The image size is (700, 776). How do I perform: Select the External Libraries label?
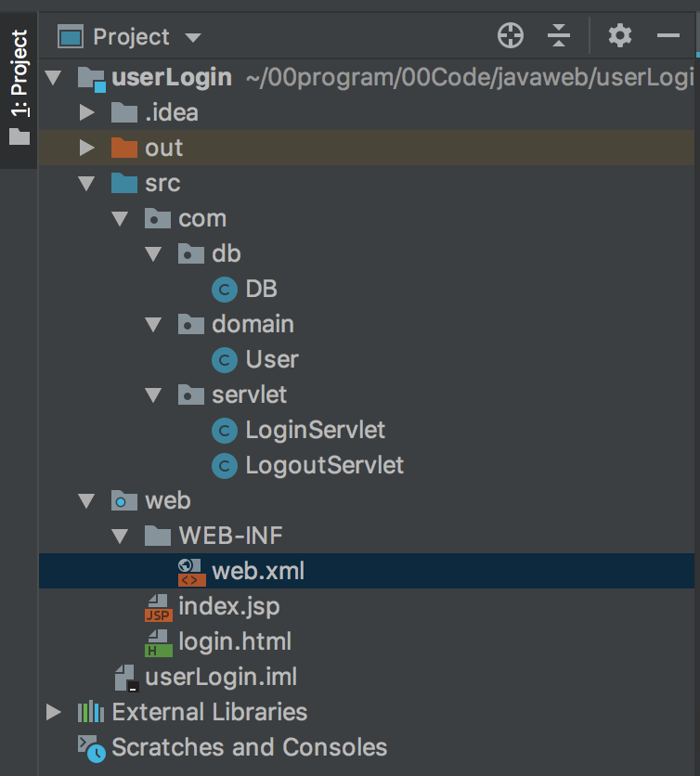point(210,712)
